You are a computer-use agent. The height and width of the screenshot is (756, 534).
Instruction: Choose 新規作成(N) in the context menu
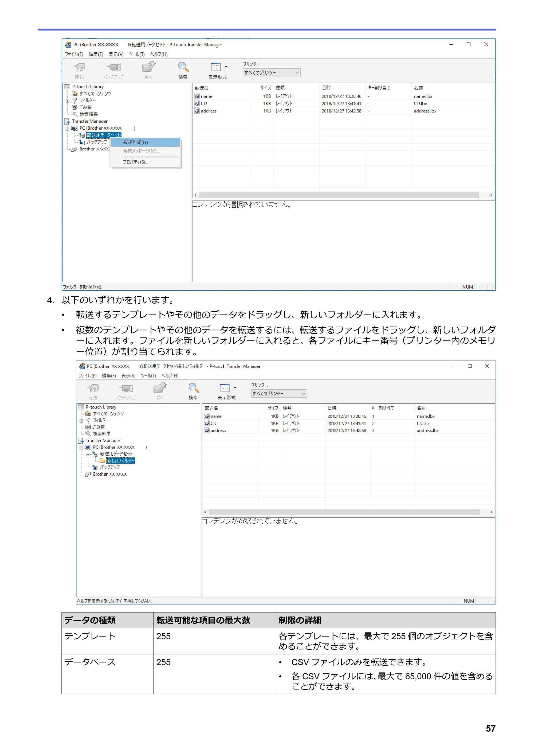145,142
